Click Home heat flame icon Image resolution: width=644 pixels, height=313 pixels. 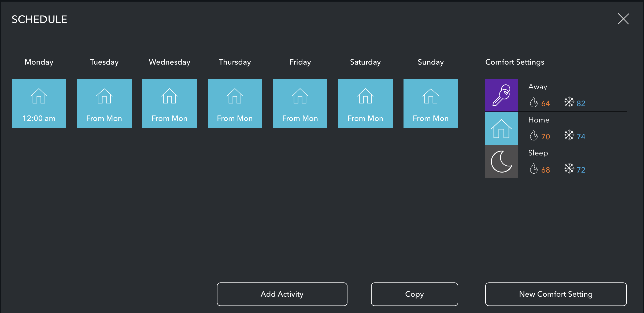(x=534, y=136)
